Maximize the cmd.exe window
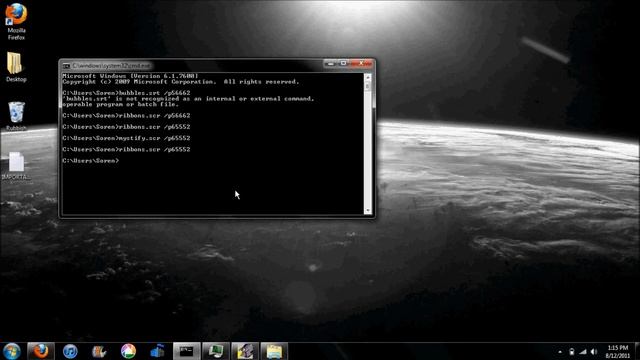Viewport: 640px width, 360px height. click(x=343, y=63)
